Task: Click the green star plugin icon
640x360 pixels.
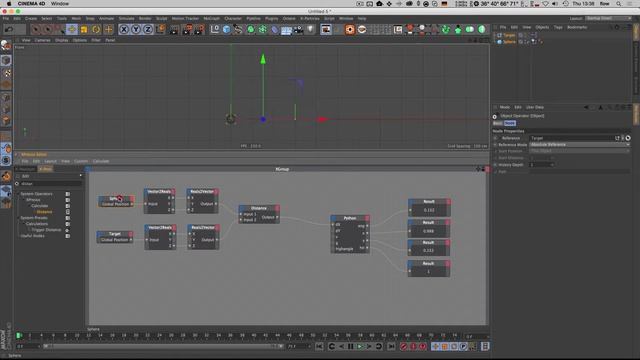Action: 458,29
